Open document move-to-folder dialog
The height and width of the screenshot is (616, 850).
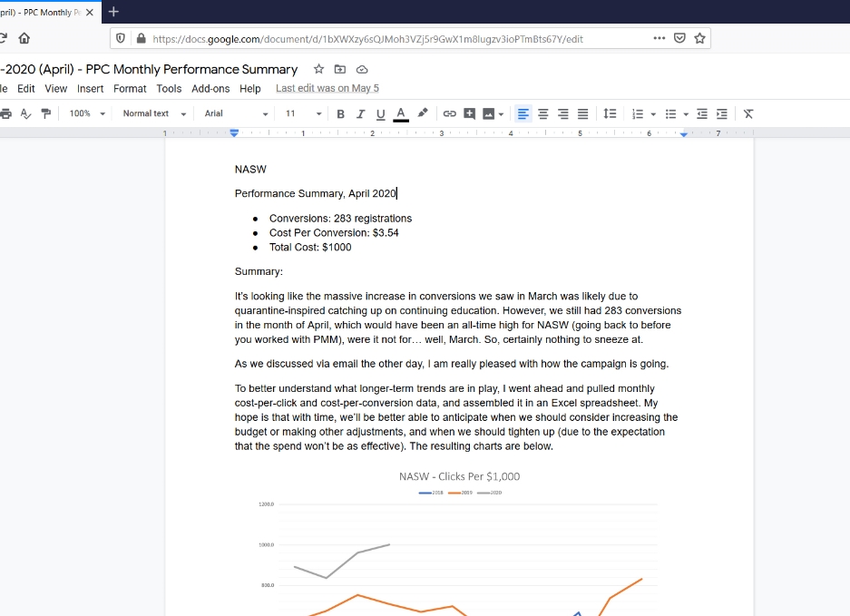(x=339, y=69)
